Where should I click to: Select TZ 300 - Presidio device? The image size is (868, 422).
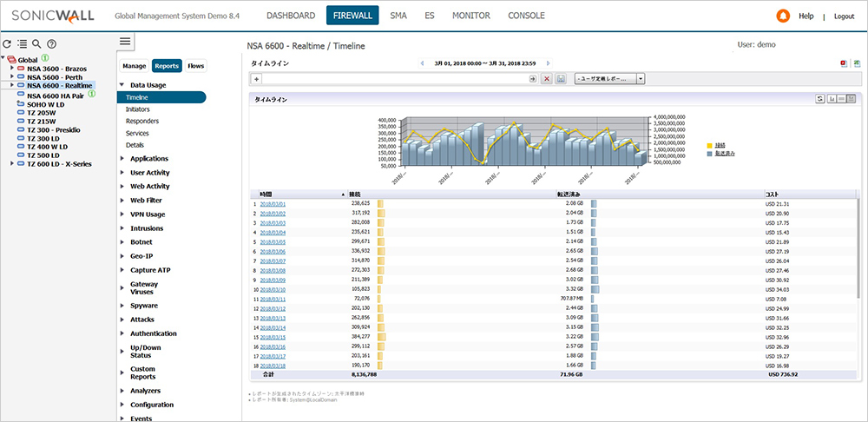point(53,129)
